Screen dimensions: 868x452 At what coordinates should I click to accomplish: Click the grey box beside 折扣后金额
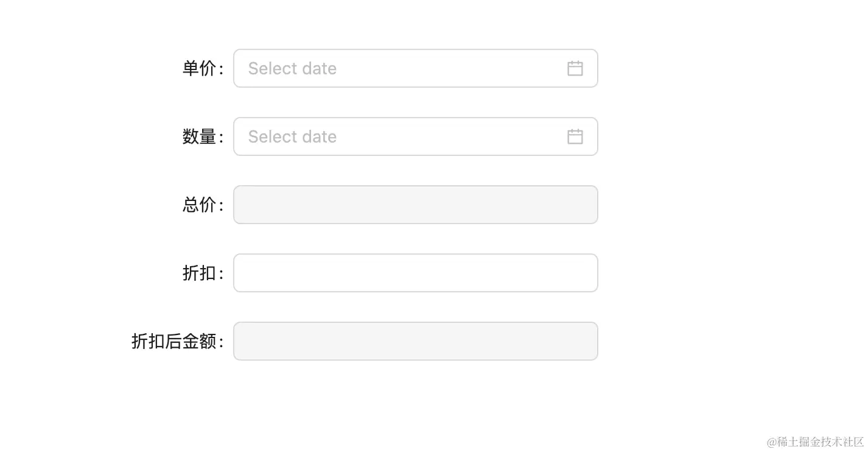(x=415, y=341)
